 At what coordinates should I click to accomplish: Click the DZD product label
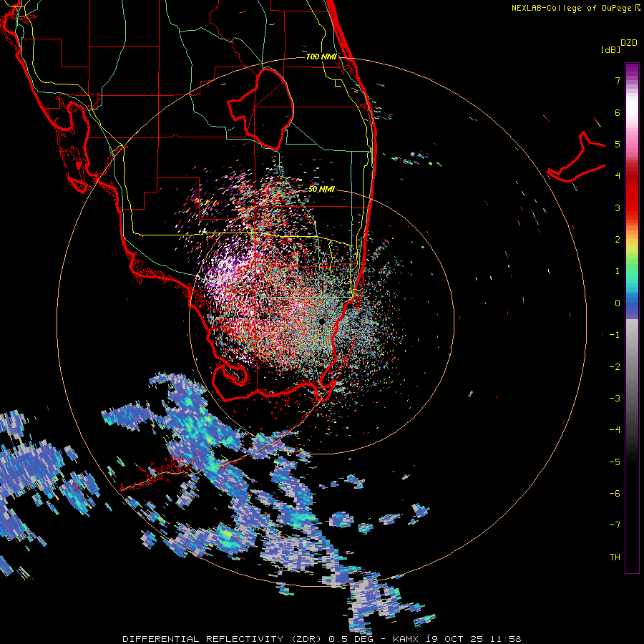[x=629, y=43]
